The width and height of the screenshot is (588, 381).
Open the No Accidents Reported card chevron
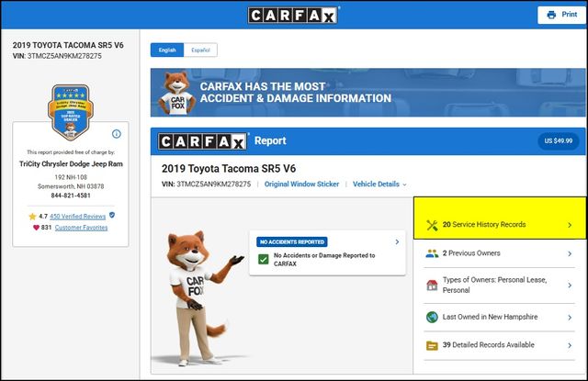tap(397, 242)
